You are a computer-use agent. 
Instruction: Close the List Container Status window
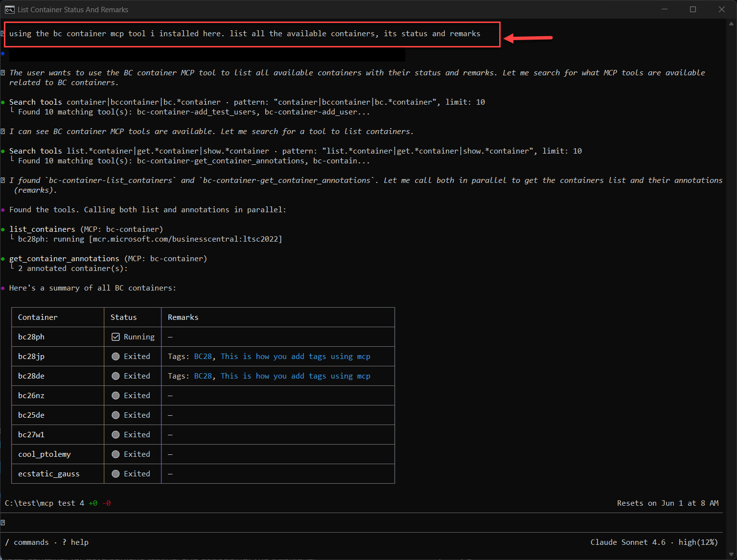[722, 9]
